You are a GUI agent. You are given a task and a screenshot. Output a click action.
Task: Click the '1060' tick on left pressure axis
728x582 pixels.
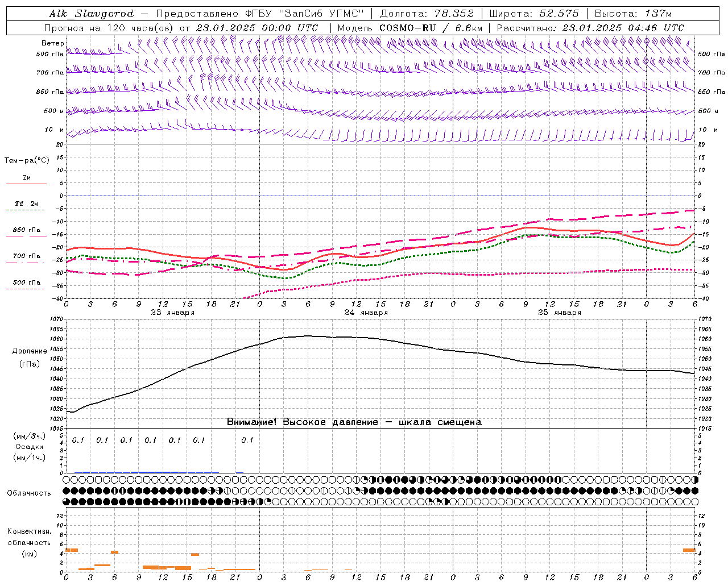tap(57, 339)
